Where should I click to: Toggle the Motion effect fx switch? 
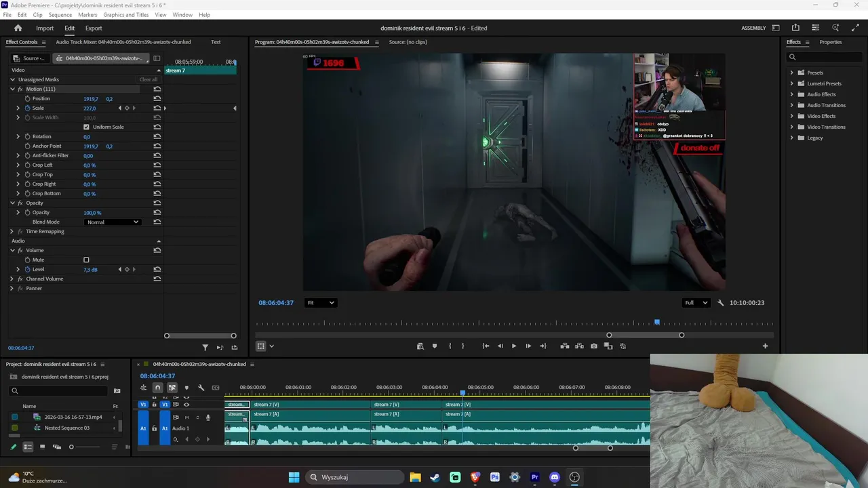point(20,89)
